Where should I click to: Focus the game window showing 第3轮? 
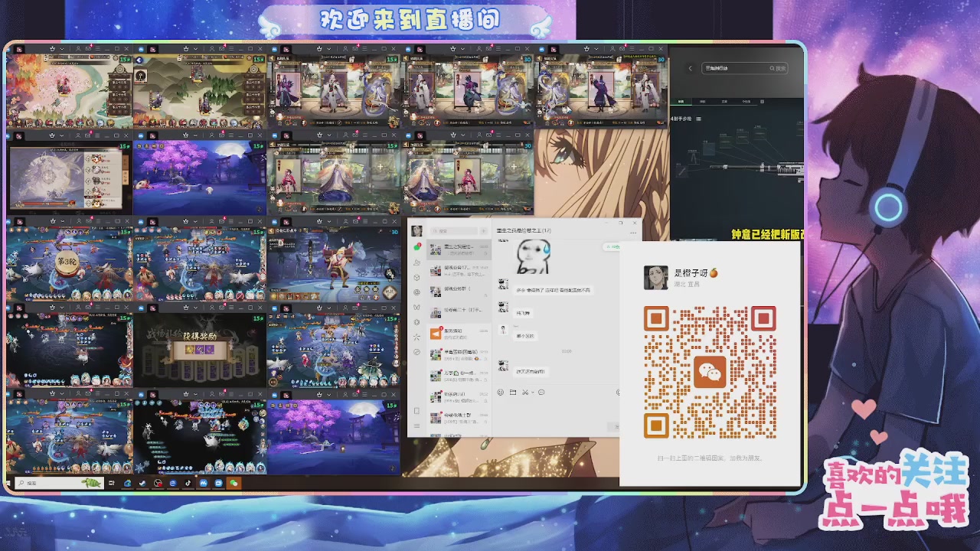69,259
